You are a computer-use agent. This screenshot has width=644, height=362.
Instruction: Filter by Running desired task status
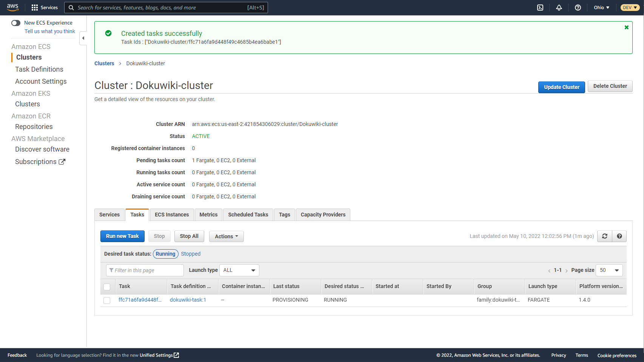(x=166, y=254)
